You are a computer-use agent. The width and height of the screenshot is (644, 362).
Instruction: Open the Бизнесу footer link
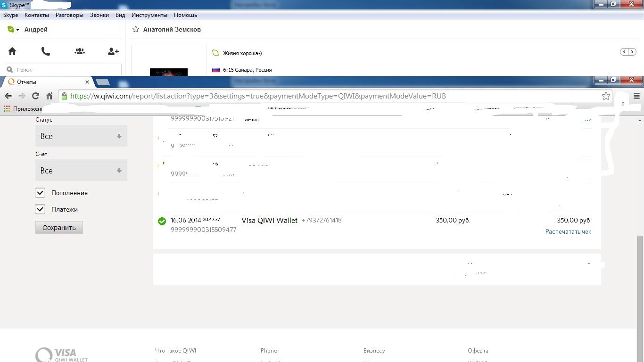374,350
